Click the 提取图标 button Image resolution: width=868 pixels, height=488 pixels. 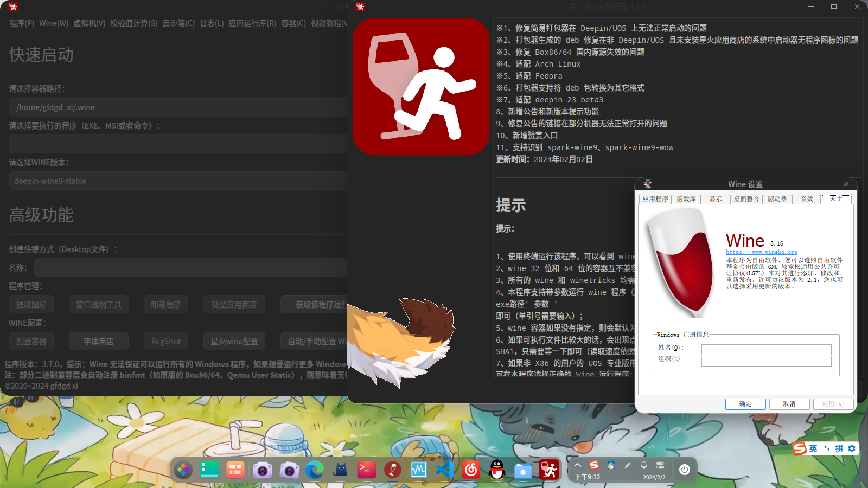pyautogui.click(x=31, y=305)
